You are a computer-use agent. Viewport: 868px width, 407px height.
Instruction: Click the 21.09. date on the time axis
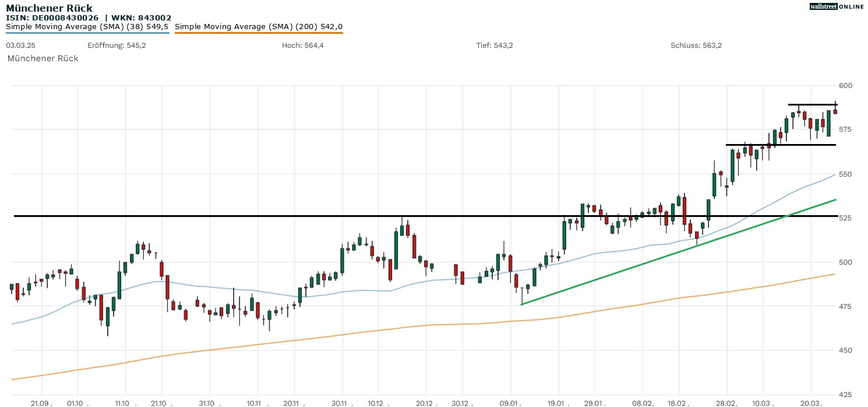[x=41, y=403]
